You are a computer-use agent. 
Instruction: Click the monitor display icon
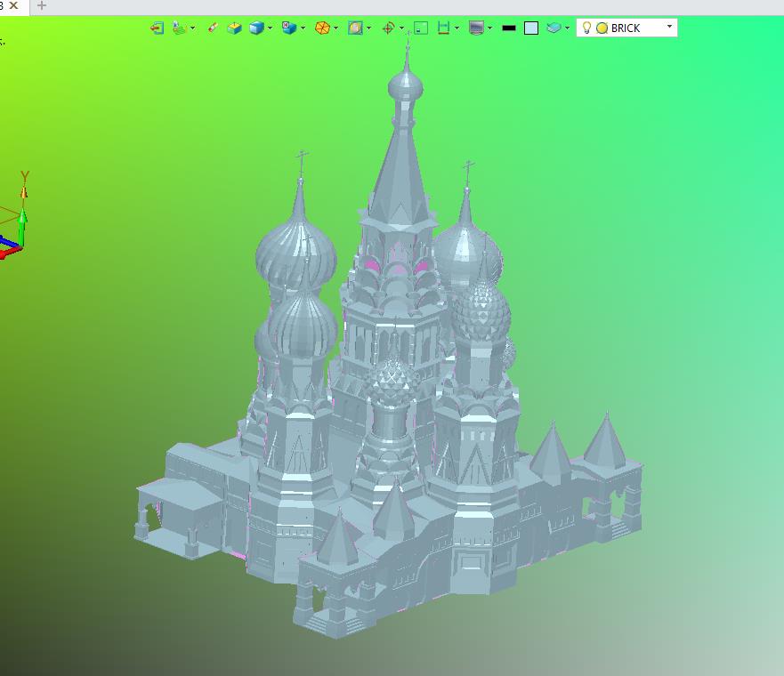pyautogui.click(x=476, y=28)
